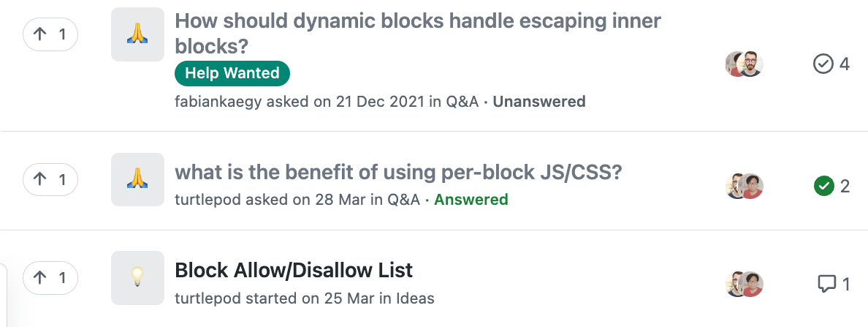Image resolution: width=868 pixels, height=327 pixels.
Task: Visit fabiankaegy's profile link
Action: [218, 102]
